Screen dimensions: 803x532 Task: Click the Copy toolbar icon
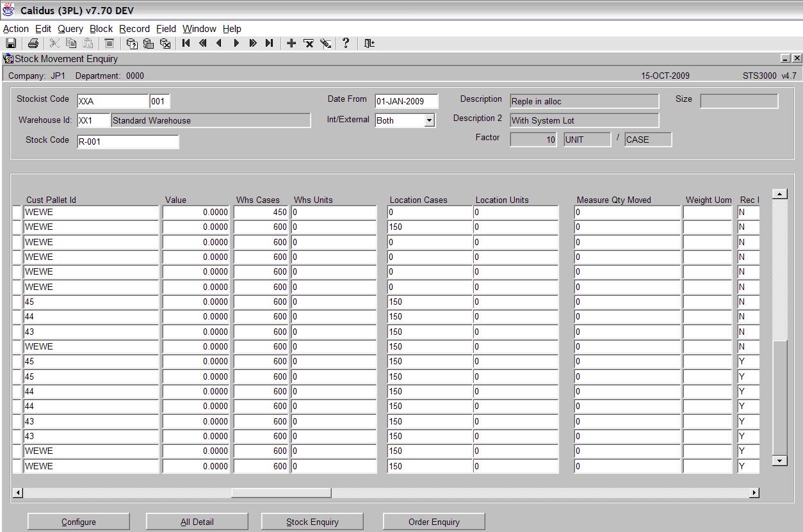click(x=71, y=44)
